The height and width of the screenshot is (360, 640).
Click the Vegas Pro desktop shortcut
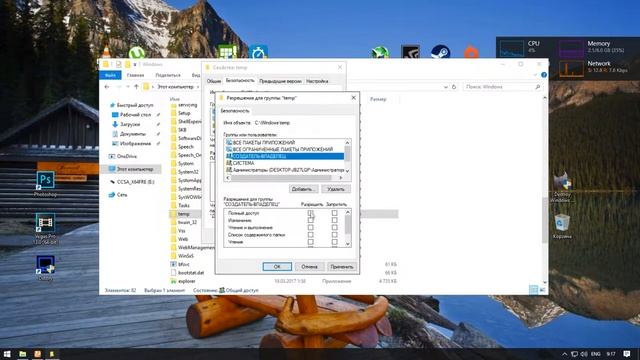pyautogui.click(x=45, y=229)
